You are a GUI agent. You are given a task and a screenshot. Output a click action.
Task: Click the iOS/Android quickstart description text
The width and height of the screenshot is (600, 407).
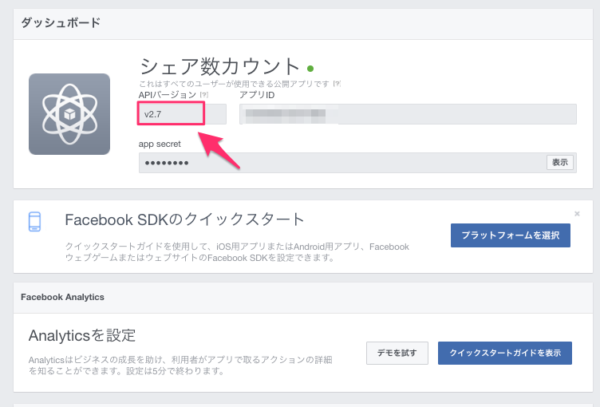coord(237,252)
